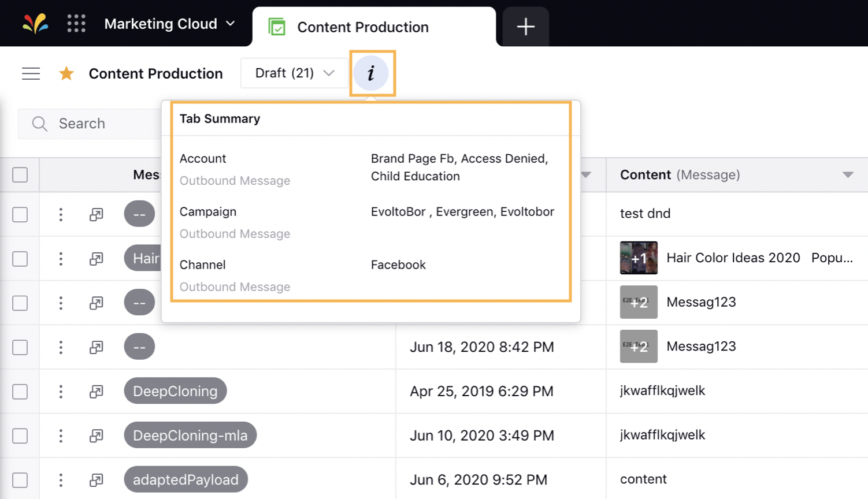Click 'EvoltoBor , Evergreen, Evoltobor' campaign value
Viewport: 868px width, 499px height.
[x=462, y=211]
